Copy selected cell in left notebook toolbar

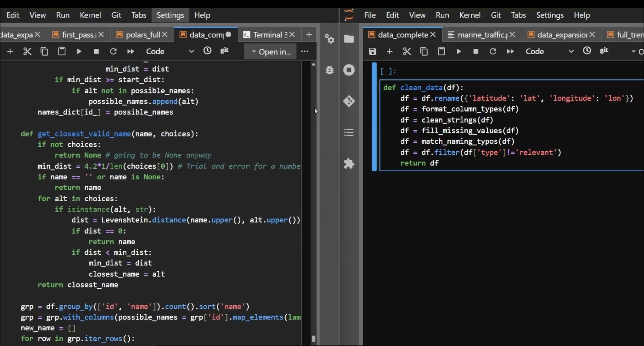[44, 51]
